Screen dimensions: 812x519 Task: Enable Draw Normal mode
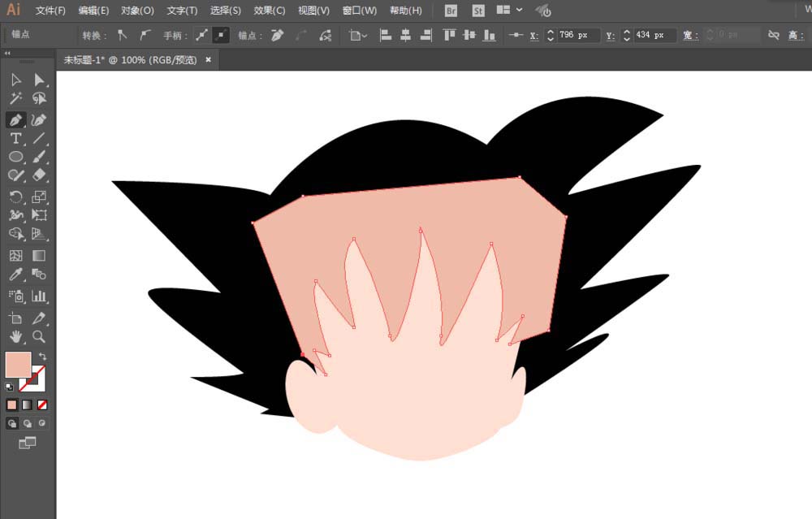coord(11,424)
